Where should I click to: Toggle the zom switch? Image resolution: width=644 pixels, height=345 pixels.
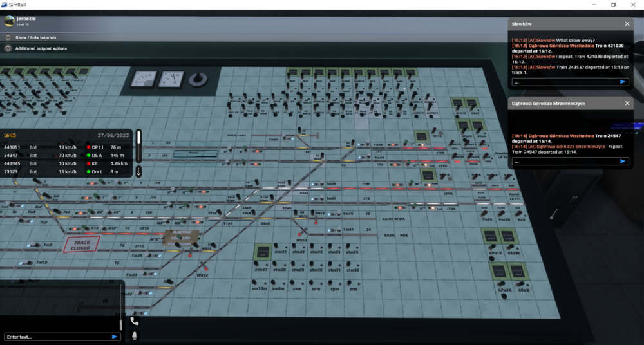tap(311, 282)
